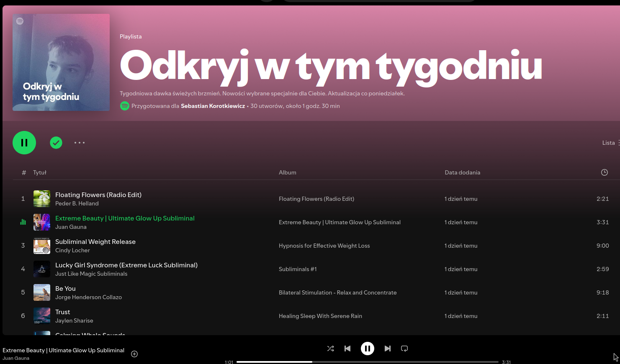
Task: Toggle shuffle in the player bar
Action: coord(330,349)
